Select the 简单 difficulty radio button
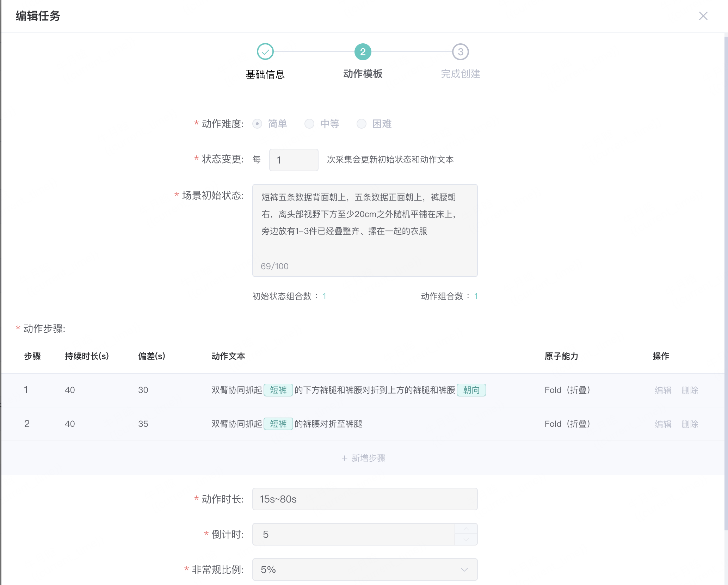 257,124
